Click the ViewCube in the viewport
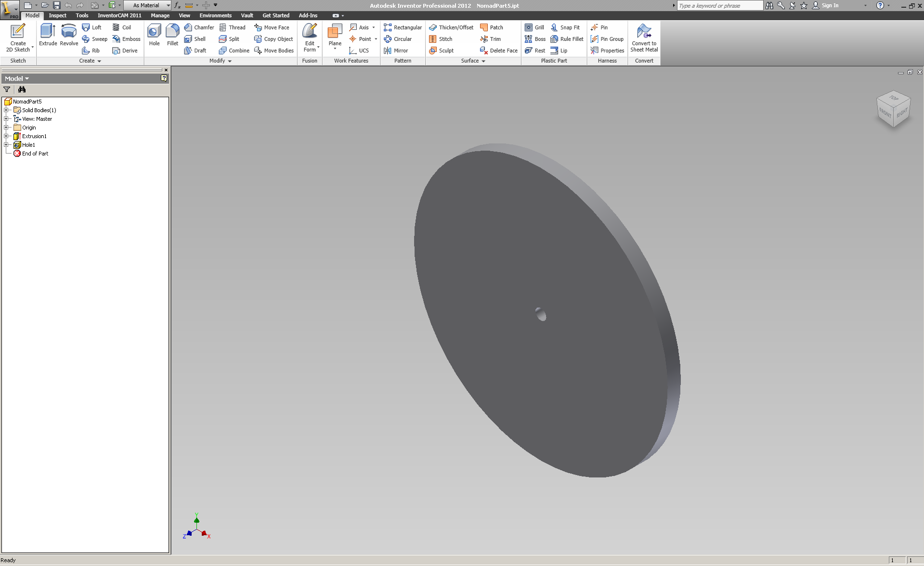This screenshot has height=566, width=924. tap(893, 109)
